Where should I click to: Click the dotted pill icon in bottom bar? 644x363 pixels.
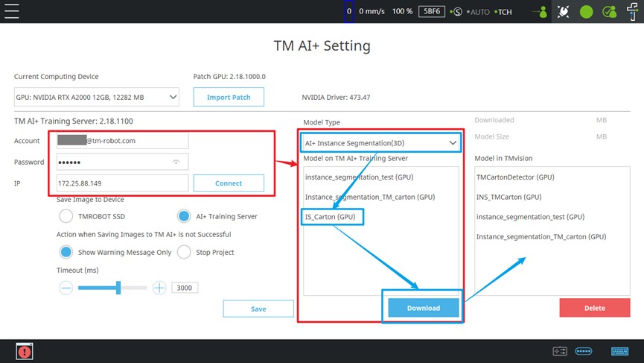tap(583, 351)
